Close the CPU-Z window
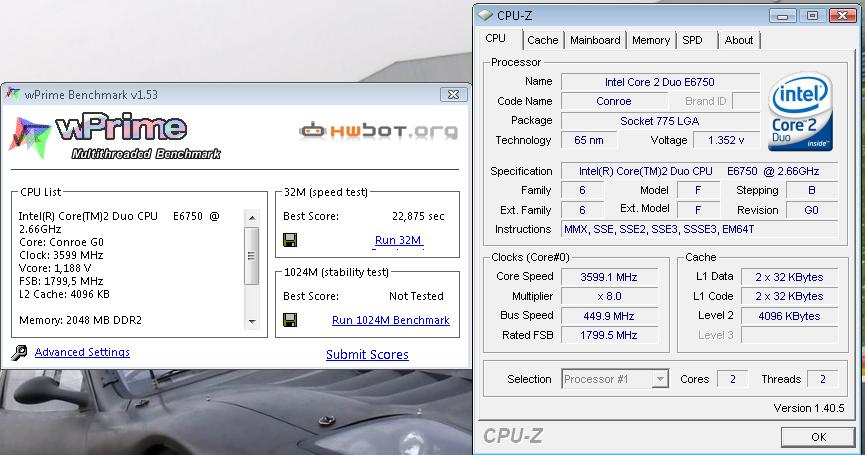865x455 pixels. pyautogui.click(x=843, y=15)
